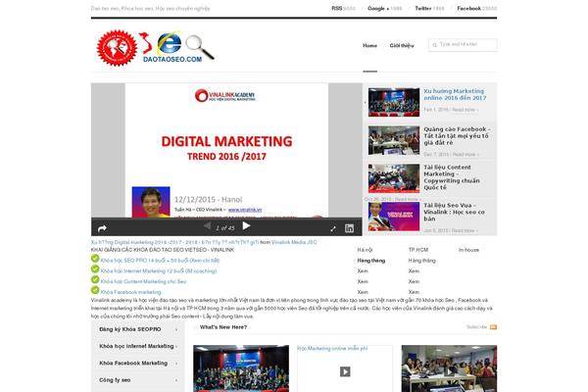Open Xu hướng Digital marketing 2016-2017 slideshow title link
The image size is (588, 392).
tap(174, 242)
